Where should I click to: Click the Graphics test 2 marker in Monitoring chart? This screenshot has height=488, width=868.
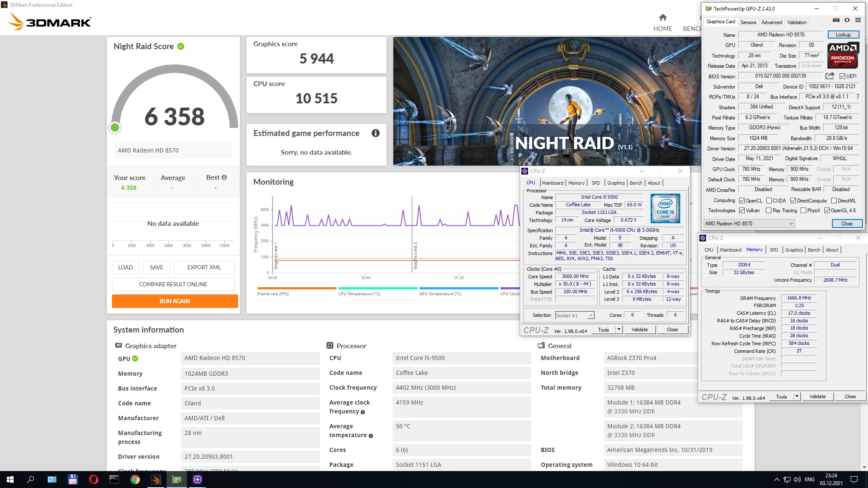(415, 256)
